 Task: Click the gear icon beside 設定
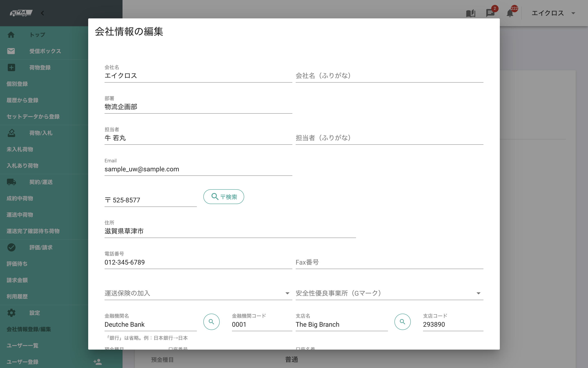pyautogui.click(x=11, y=313)
